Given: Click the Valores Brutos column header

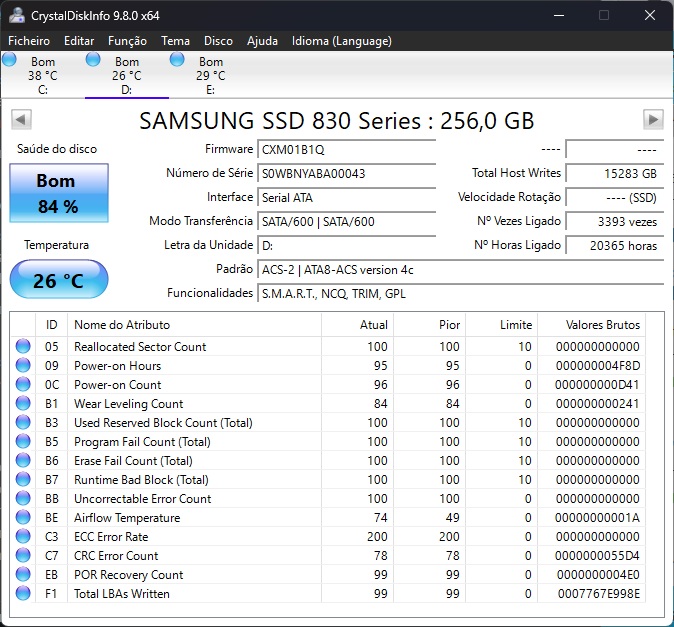Looking at the screenshot, I should coord(601,325).
